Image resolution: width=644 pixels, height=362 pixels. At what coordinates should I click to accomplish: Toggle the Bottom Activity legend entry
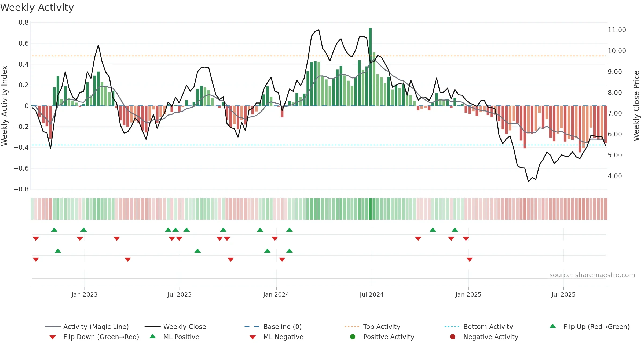[x=479, y=327]
